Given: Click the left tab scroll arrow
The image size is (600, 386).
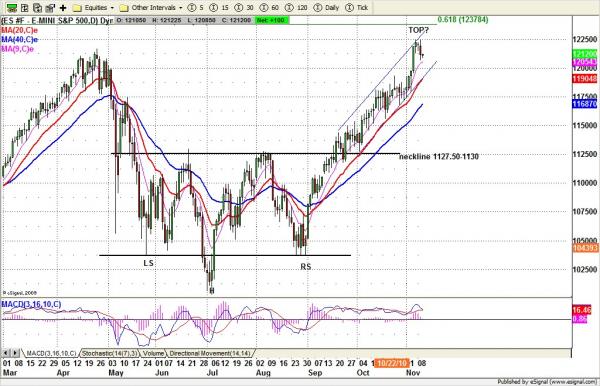Looking at the screenshot, I should (x=6, y=353).
